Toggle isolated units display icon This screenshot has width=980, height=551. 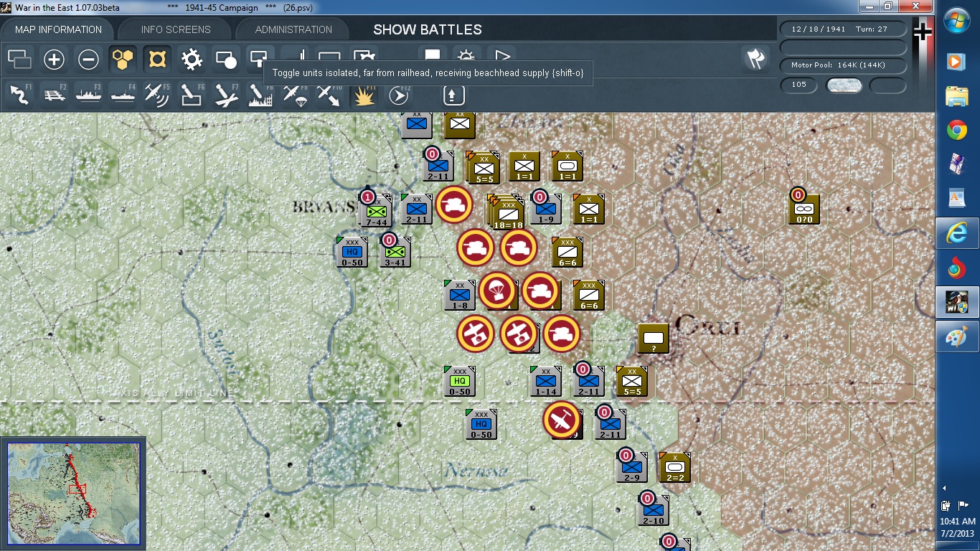(258, 57)
